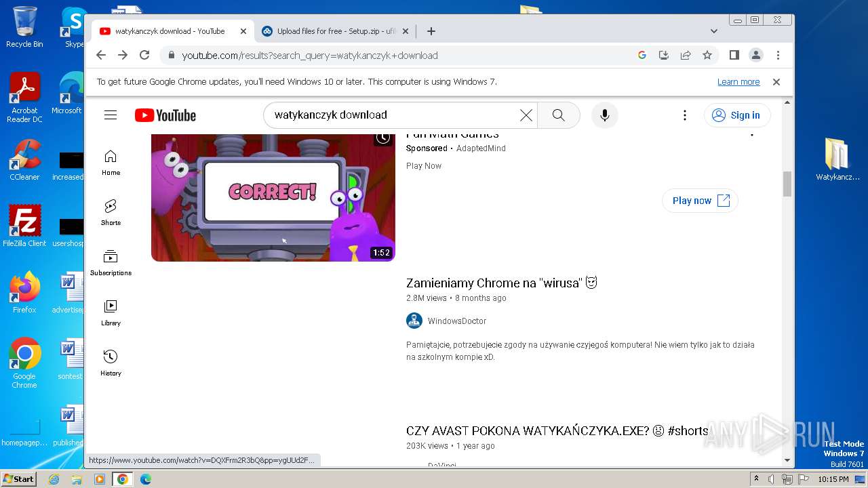Click the Learn more link
This screenshot has height=488, width=868.
point(738,81)
